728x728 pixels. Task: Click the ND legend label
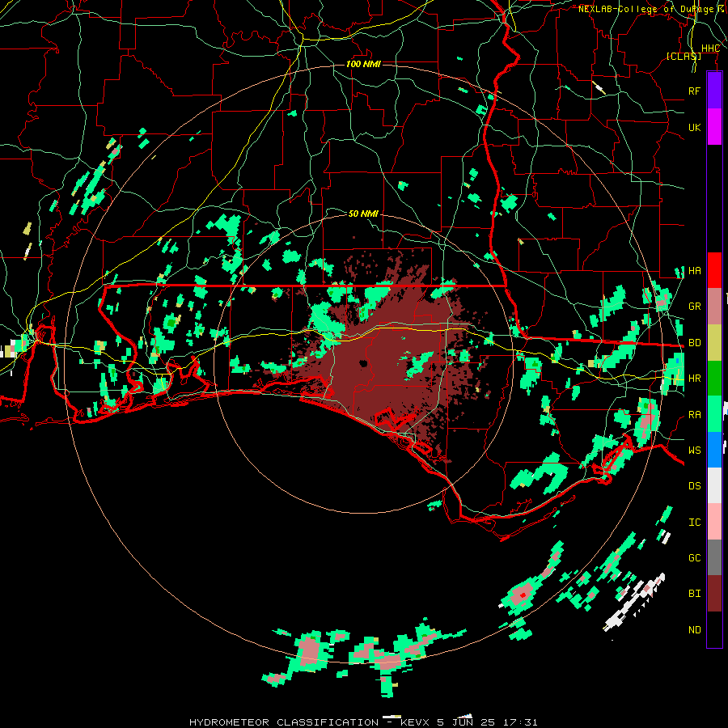(694, 630)
